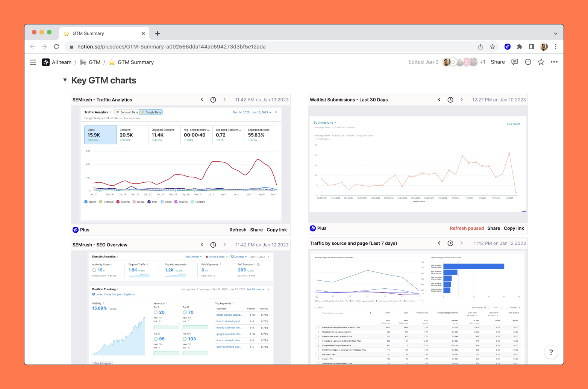Click the View full report button
Image resolution: width=588 pixels, height=389 pixels.
102,363
